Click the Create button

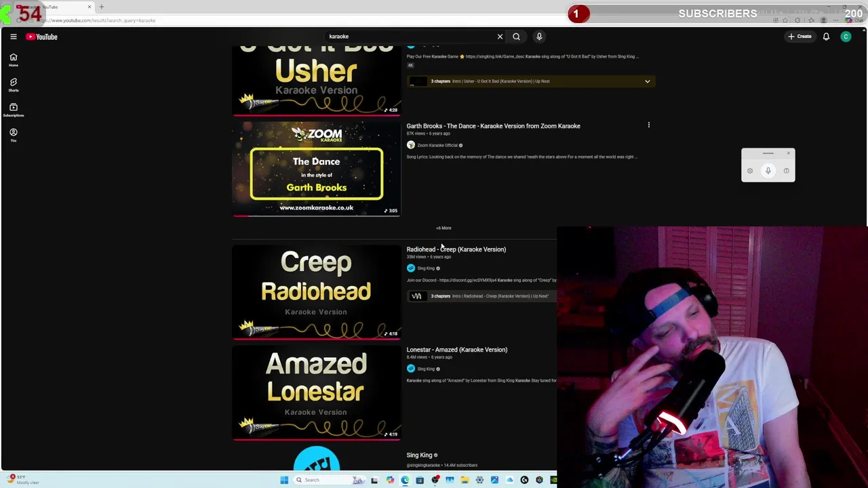point(800,37)
